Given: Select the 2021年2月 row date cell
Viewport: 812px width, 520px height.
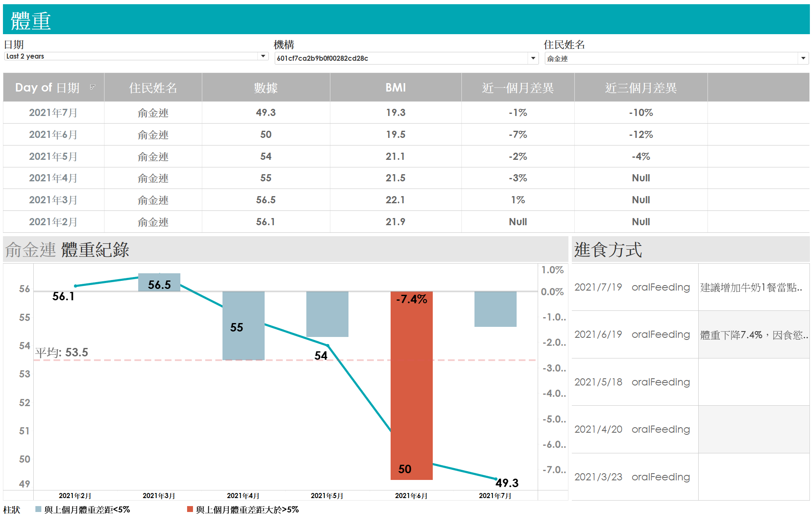Looking at the screenshot, I should click(54, 222).
